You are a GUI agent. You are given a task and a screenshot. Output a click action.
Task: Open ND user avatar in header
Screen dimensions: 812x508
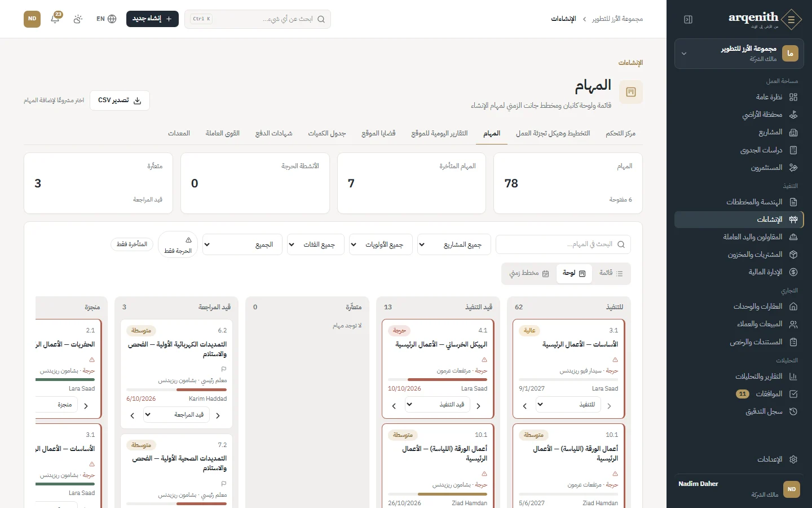(32, 19)
